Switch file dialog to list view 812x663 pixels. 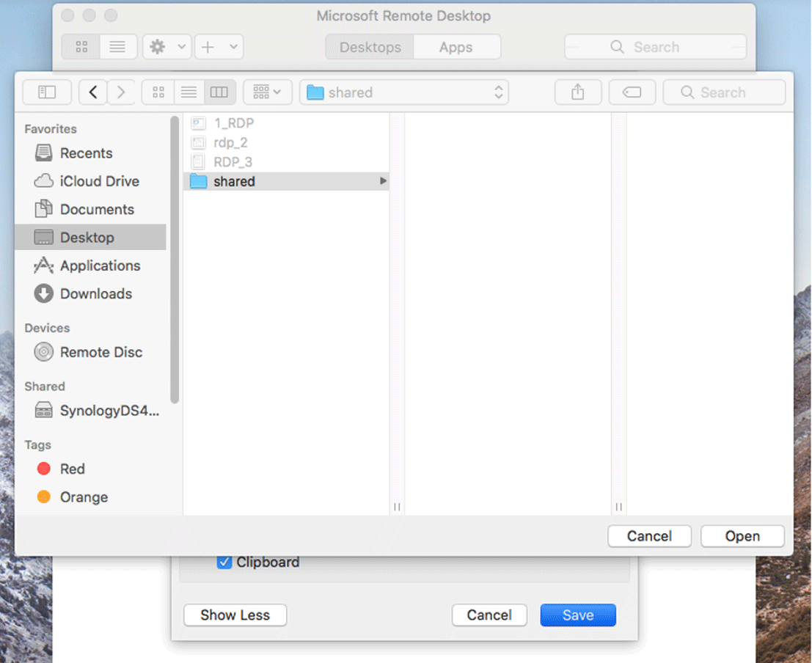[189, 92]
